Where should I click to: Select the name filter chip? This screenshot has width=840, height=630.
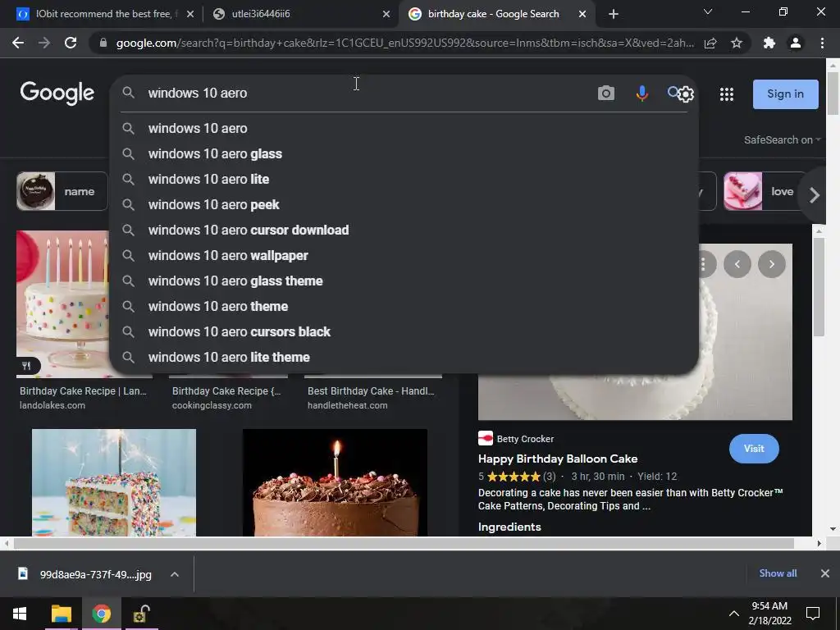(x=62, y=191)
